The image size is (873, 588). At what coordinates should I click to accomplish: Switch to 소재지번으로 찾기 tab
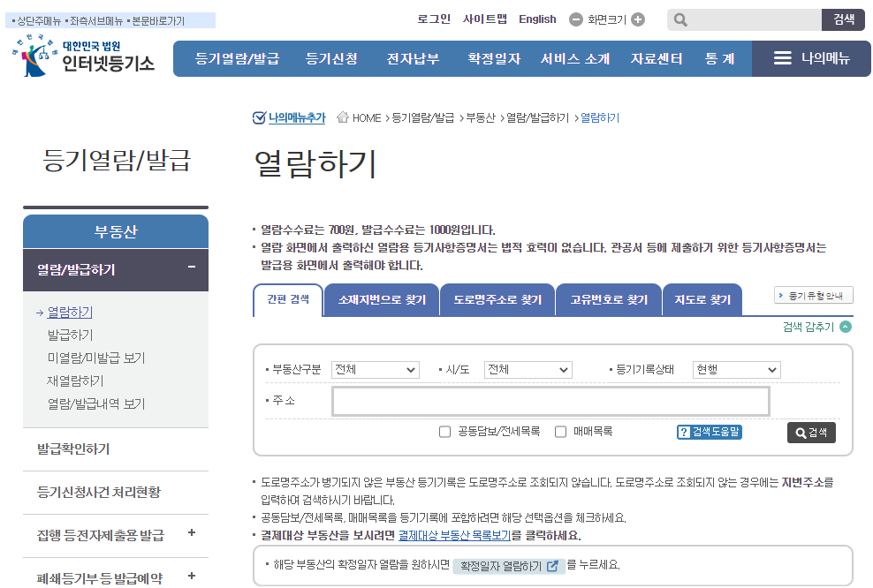point(382,300)
